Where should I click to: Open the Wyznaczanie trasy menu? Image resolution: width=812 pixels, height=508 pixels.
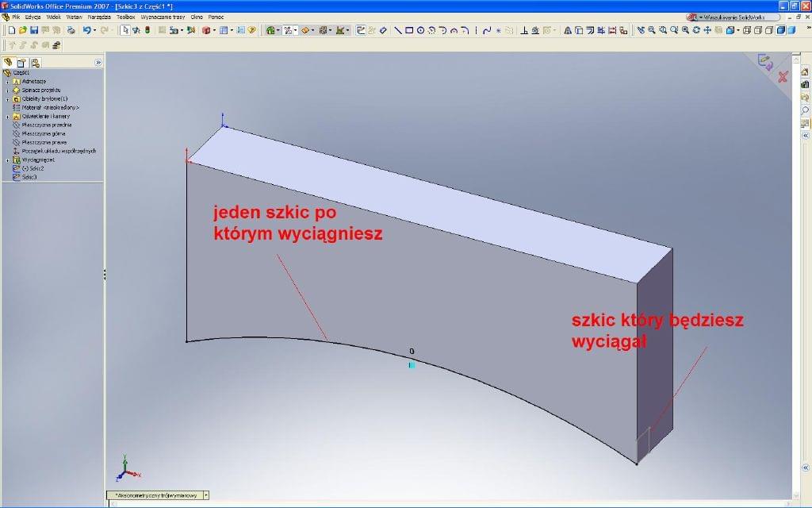(x=163, y=17)
